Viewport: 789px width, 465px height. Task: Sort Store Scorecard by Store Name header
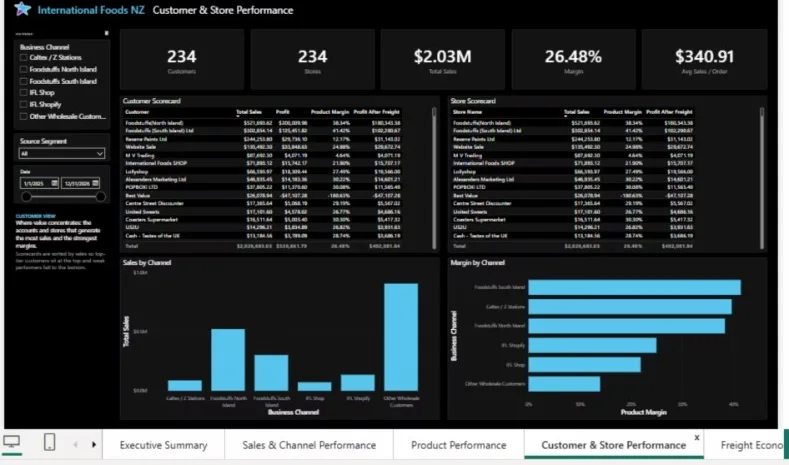click(x=467, y=112)
